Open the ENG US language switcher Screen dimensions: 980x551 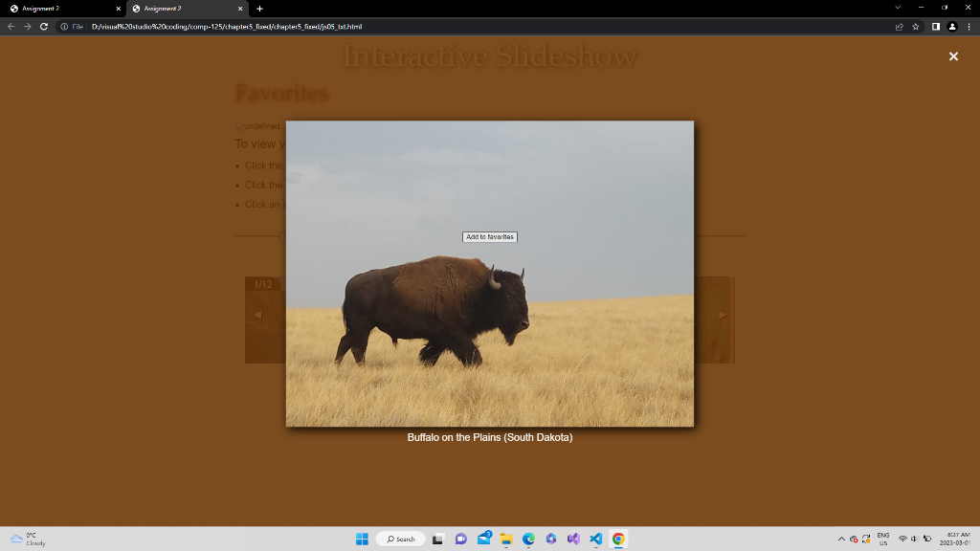point(882,539)
